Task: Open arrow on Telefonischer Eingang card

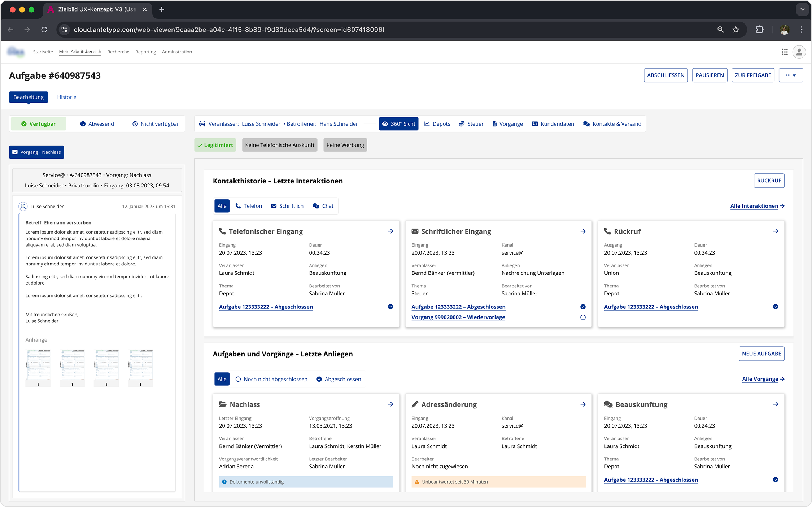Action: (390, 231)
